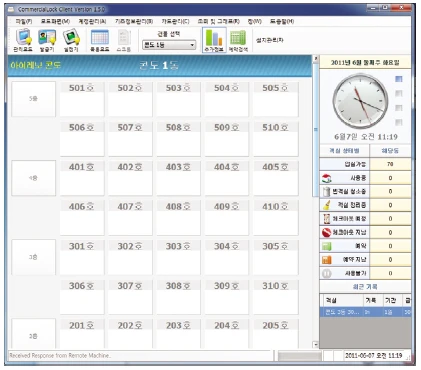This screenshot has height=370, width=421.
Task: Click the trash can status icon
Action: click(326, 191)
